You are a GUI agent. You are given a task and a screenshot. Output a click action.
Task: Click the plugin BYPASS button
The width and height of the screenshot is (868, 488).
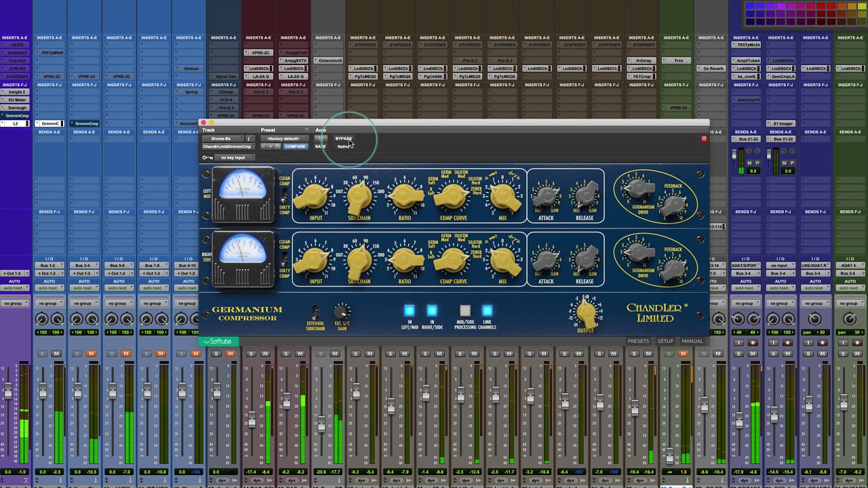click(343, 138)
